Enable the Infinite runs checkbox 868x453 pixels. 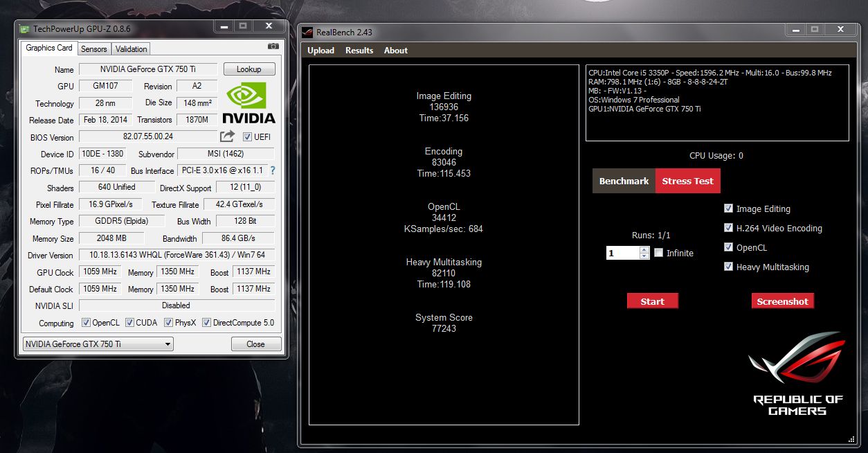658,253
